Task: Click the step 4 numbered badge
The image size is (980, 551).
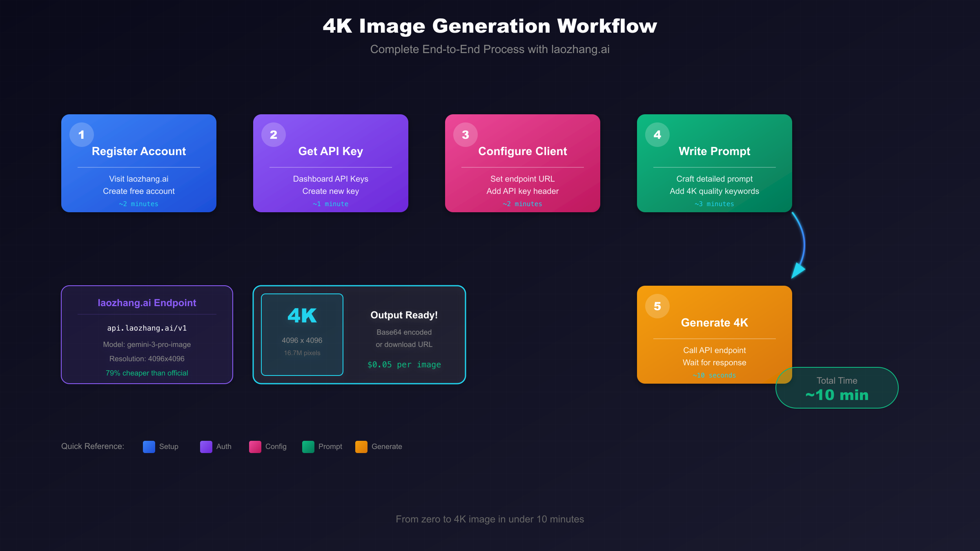Action: point(657,134)
